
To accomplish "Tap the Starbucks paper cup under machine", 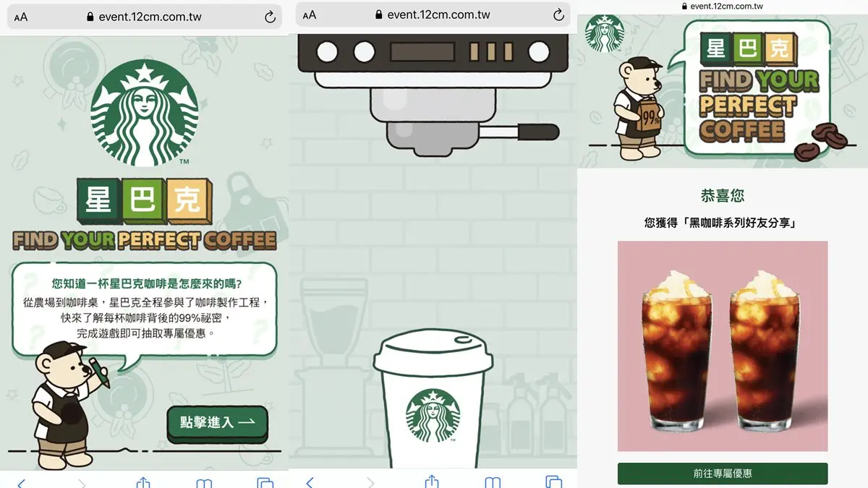I will (433, 399).
